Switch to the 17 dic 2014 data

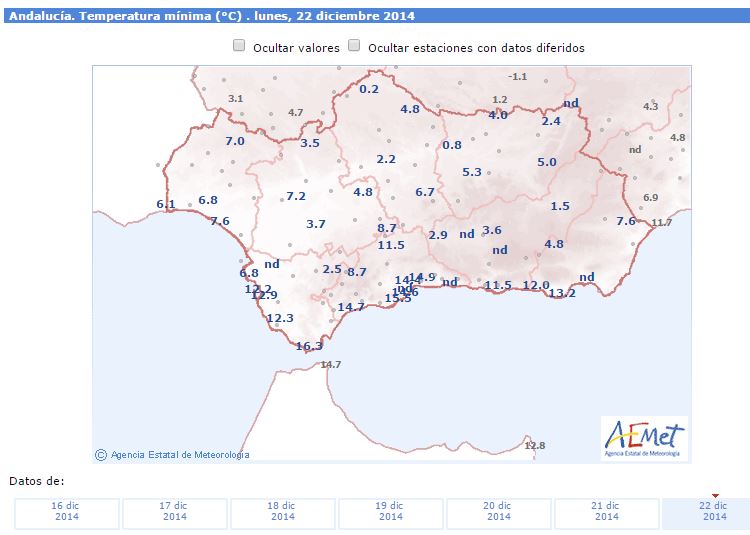click(175, 513)
